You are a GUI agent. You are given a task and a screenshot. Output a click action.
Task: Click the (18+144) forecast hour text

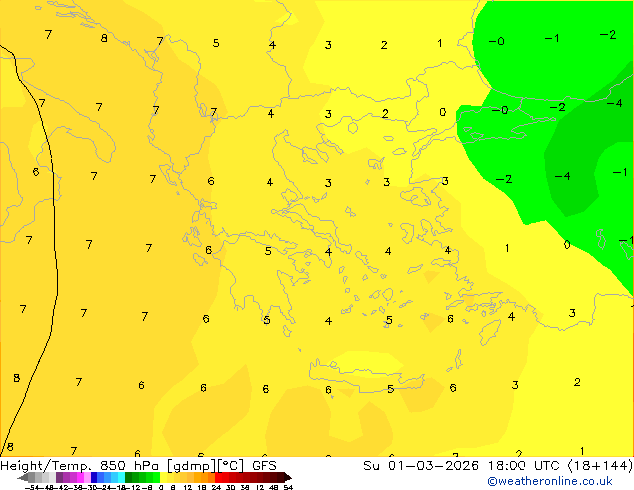pos(600,466)
